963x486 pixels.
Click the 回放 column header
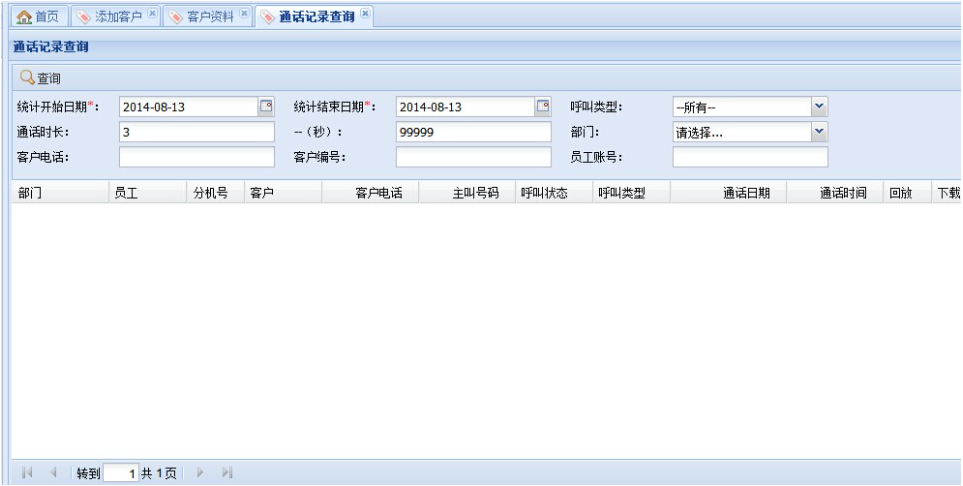click(907, 192)
